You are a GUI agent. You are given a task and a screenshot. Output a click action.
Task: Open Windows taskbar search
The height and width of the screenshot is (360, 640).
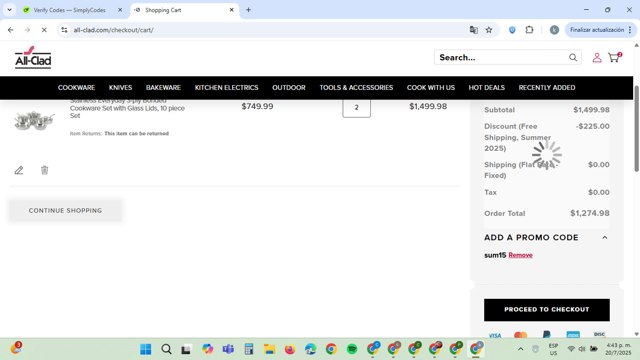166,349
